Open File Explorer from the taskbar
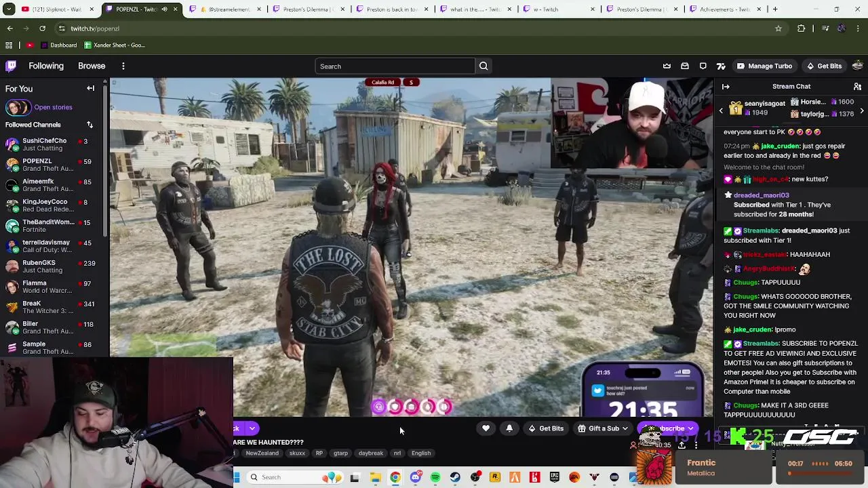This screenshot has width=868, height=488. (x=375, y=477)
